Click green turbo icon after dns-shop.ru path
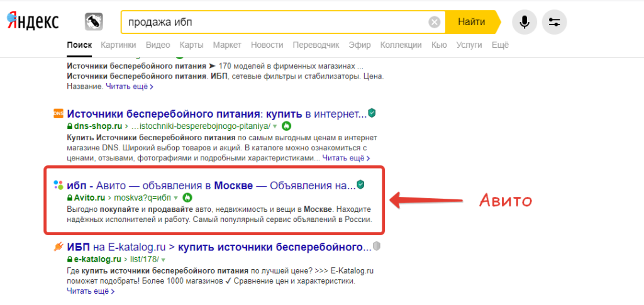The image size is (644, 305). click(287, 126)
